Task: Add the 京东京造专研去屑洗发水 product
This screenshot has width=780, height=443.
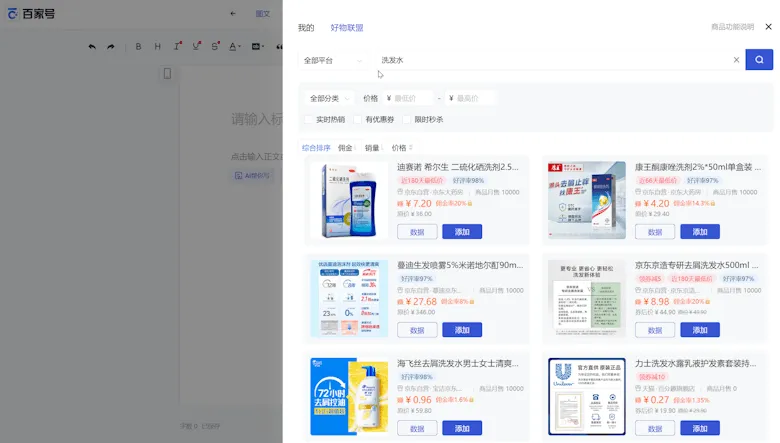Action: click(x=699, y=330)
